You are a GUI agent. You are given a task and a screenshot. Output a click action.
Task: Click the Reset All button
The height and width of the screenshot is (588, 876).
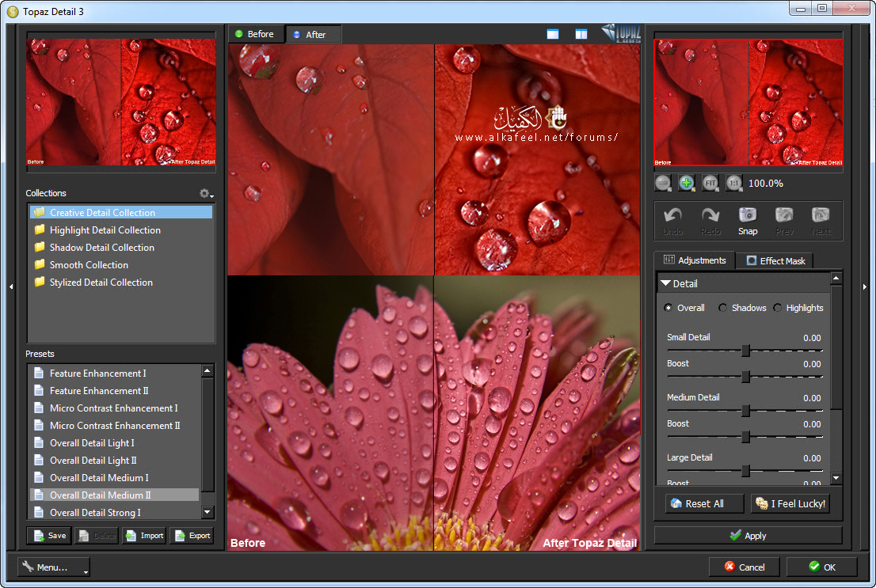coord(704,503)
